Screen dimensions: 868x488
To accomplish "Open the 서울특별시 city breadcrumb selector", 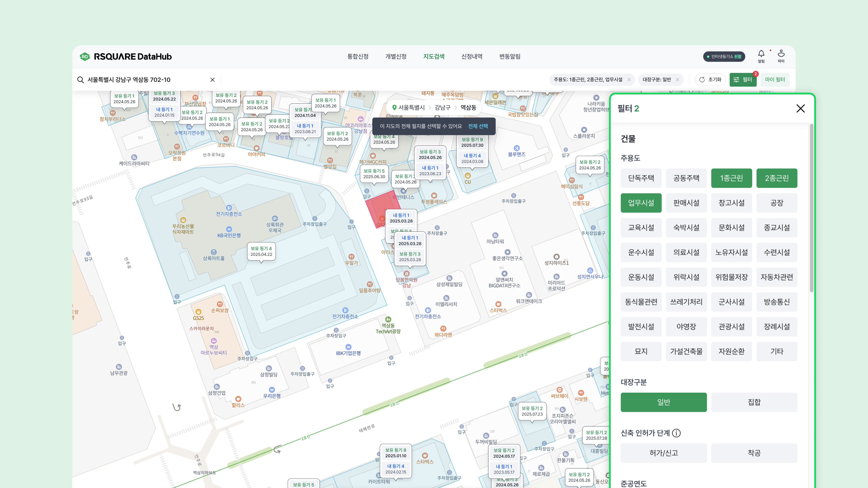I will (x=411, y=108).
